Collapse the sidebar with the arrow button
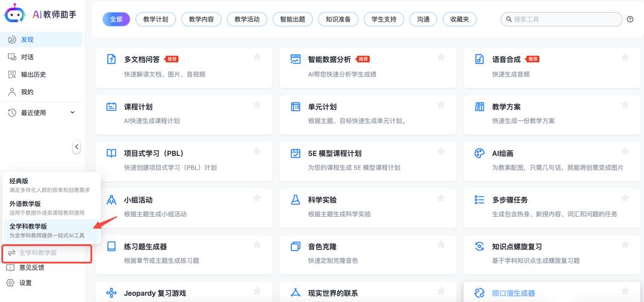Screen dimensions: 644x302 [x=76, y=147]
